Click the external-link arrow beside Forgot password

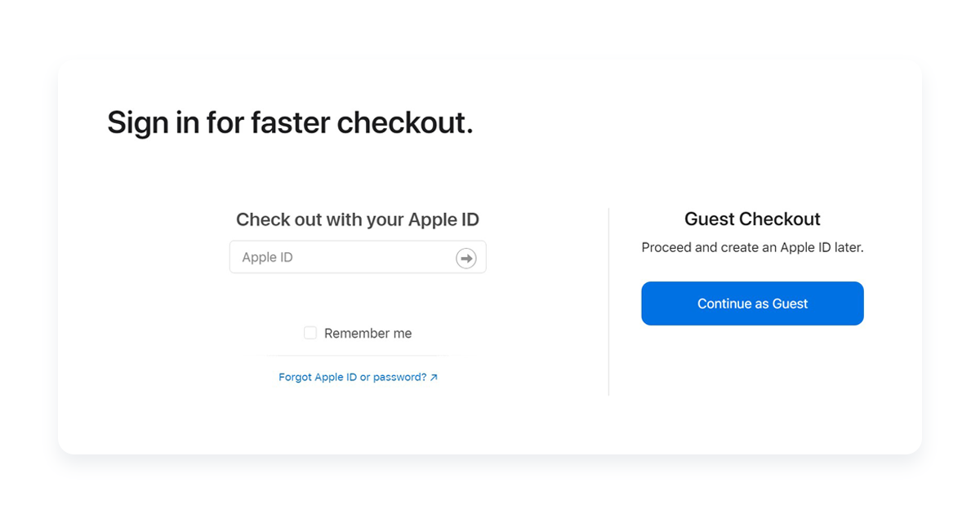click(434, 378)
